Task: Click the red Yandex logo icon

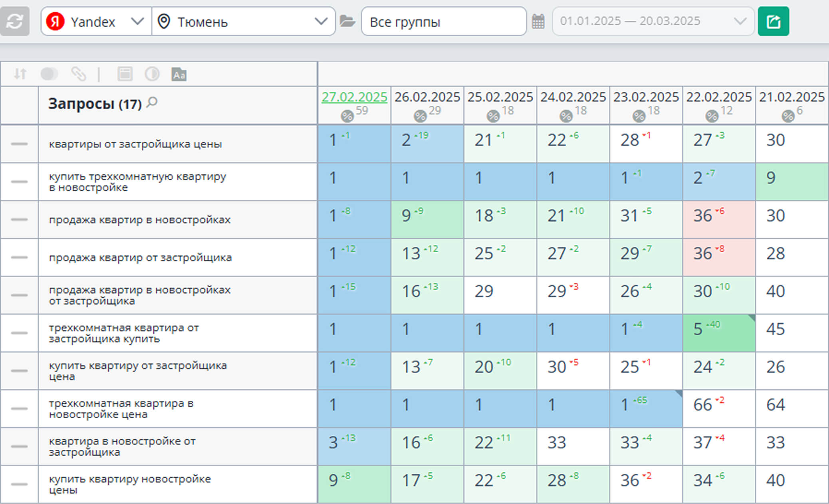Action: click(x=55, y=21)
